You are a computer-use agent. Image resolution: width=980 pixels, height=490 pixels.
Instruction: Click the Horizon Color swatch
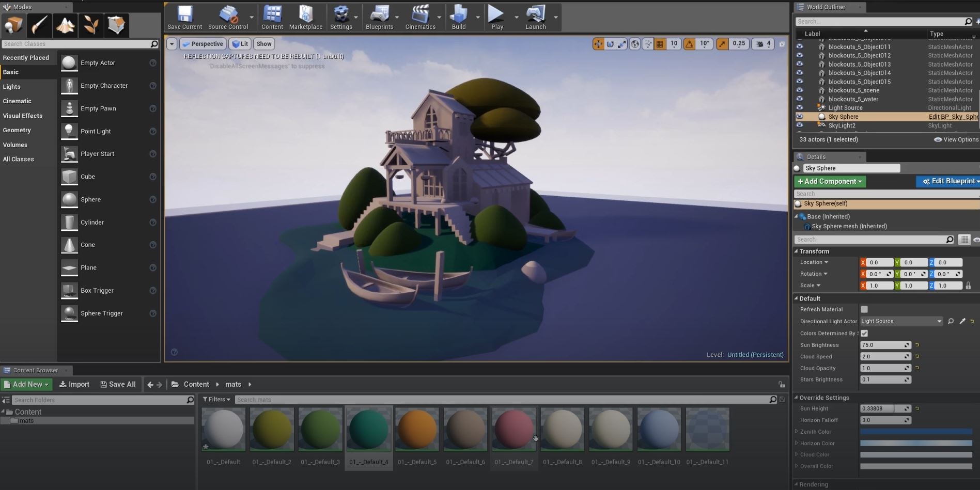tap(916, 443)
